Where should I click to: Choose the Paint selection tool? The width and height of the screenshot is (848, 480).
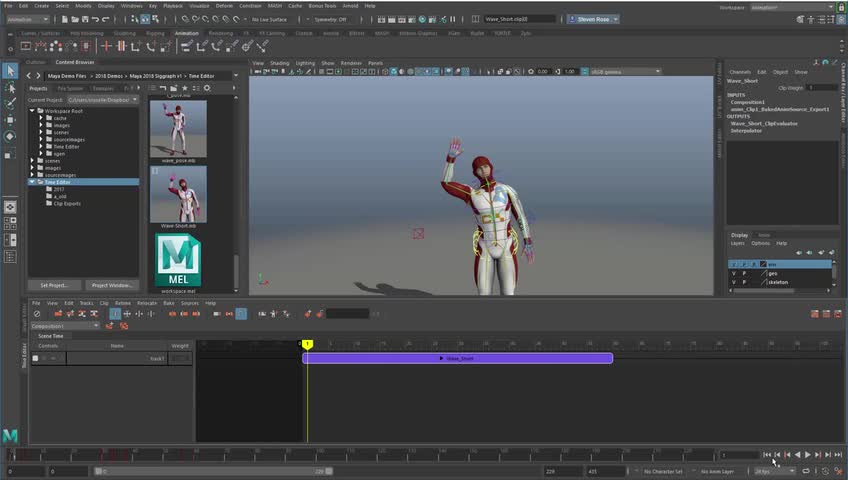(x=10, y=103)
